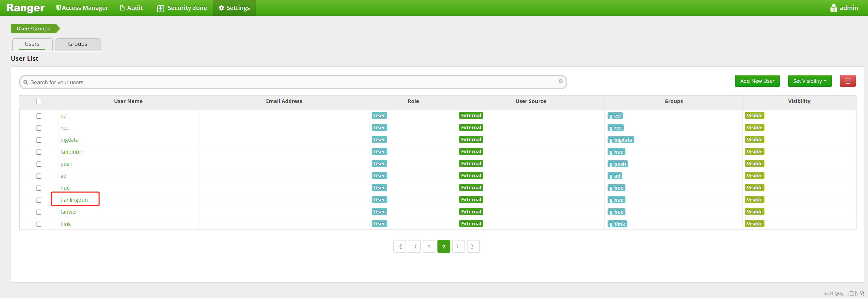
Task: Toggle the select-all header checkbox
Action: 39,101
